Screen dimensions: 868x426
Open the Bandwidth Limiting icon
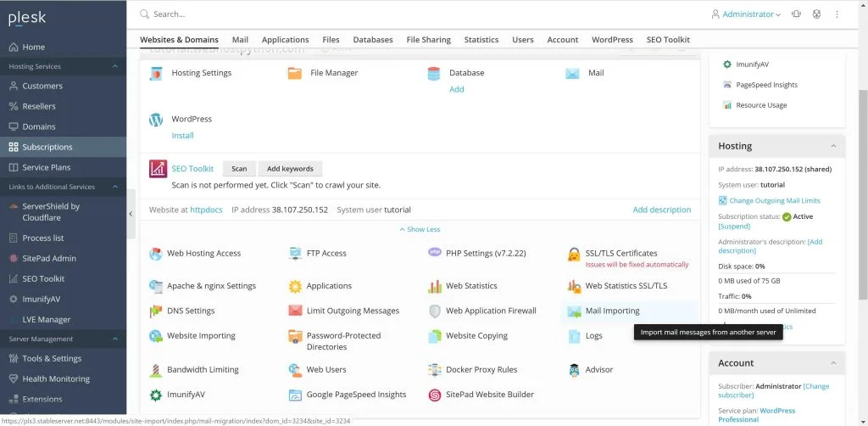pos(156,370)
